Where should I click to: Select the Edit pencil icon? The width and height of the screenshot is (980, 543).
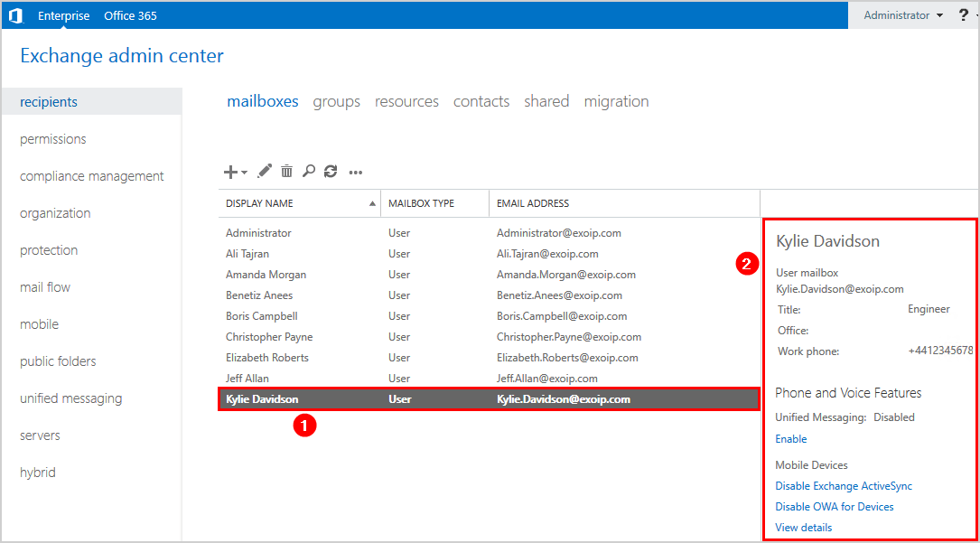coord(262,171)
